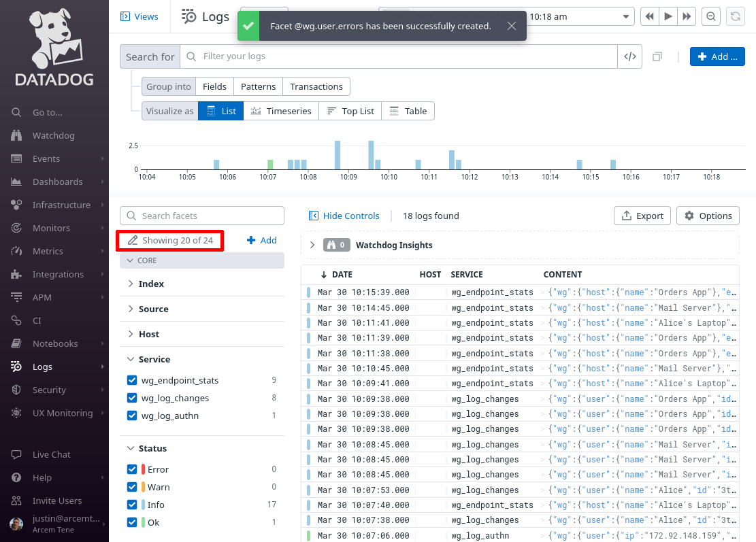Screen dimensions: 756x542
Task: Open Go to... search in sidebar
Action: (x=47, y=112)
